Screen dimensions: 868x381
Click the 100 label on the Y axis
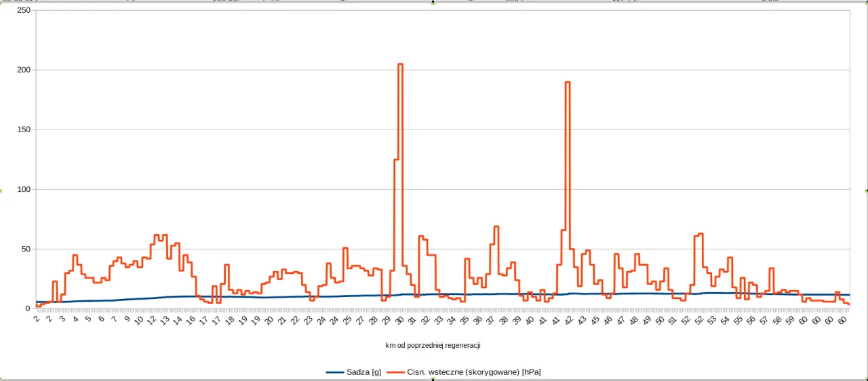[x=23, y=189]
